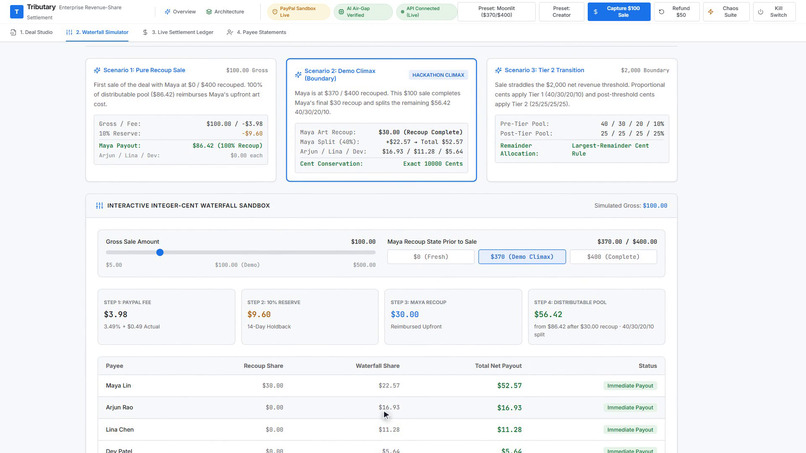Click the Maya Lin payee row name

coord(118,386)
